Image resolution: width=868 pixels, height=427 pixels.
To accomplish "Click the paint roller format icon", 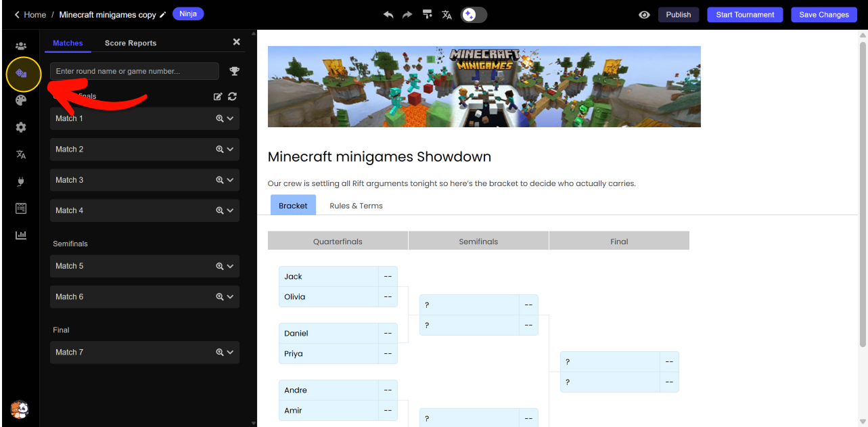I will point(427,15).
